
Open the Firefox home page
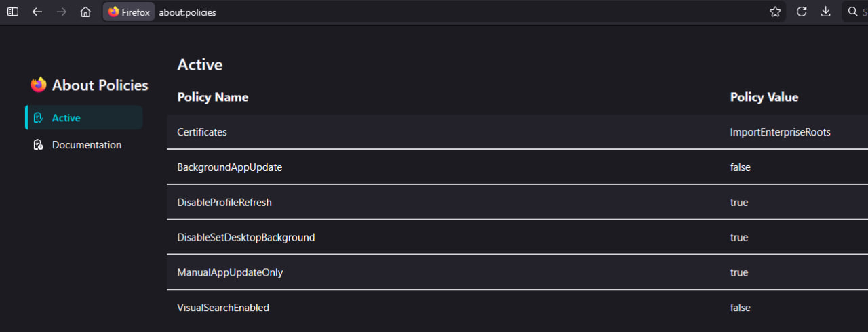(x=85, y=12)
